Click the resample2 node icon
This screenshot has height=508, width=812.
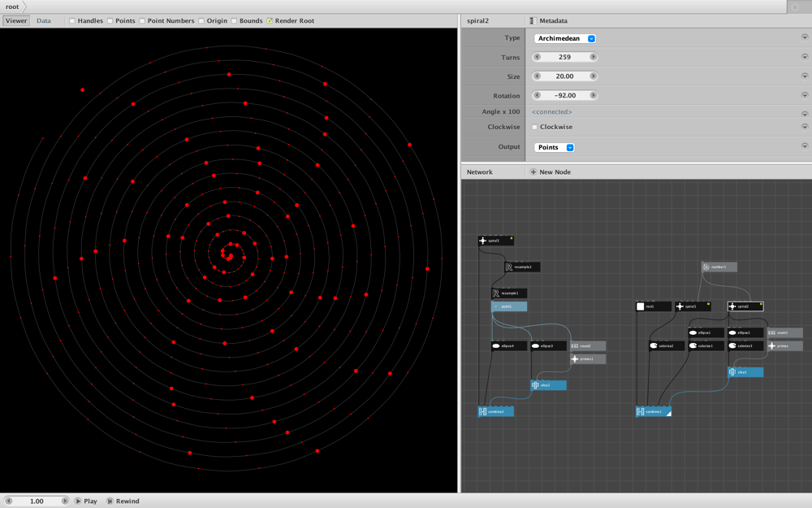(x=508, y=267)
